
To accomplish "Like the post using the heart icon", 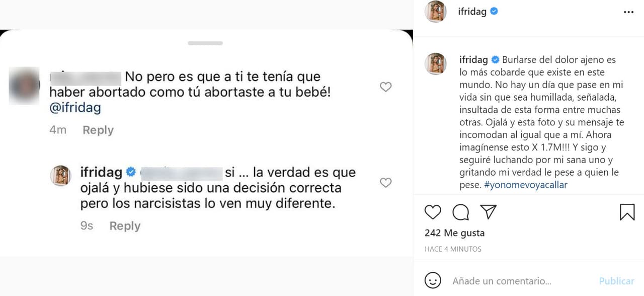I will [x=433, y=212].
